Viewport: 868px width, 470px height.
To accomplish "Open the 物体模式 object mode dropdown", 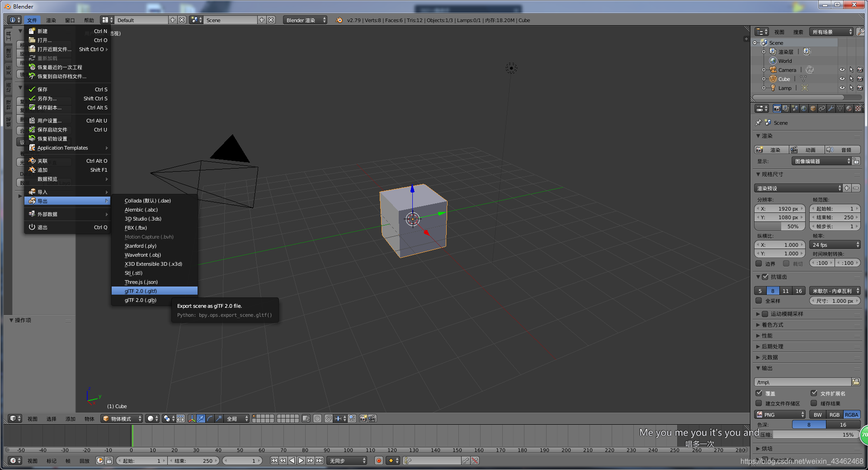I will 122,418.
